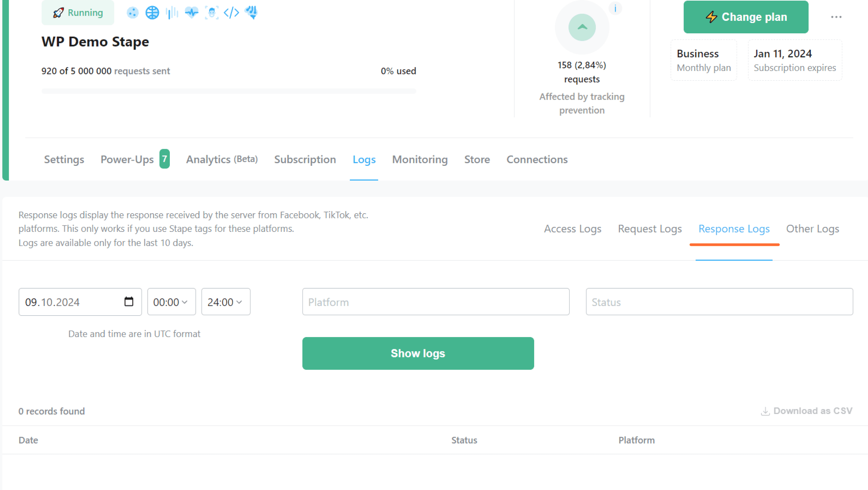Click the code brackets power-up icon

[x=231, y=13]
